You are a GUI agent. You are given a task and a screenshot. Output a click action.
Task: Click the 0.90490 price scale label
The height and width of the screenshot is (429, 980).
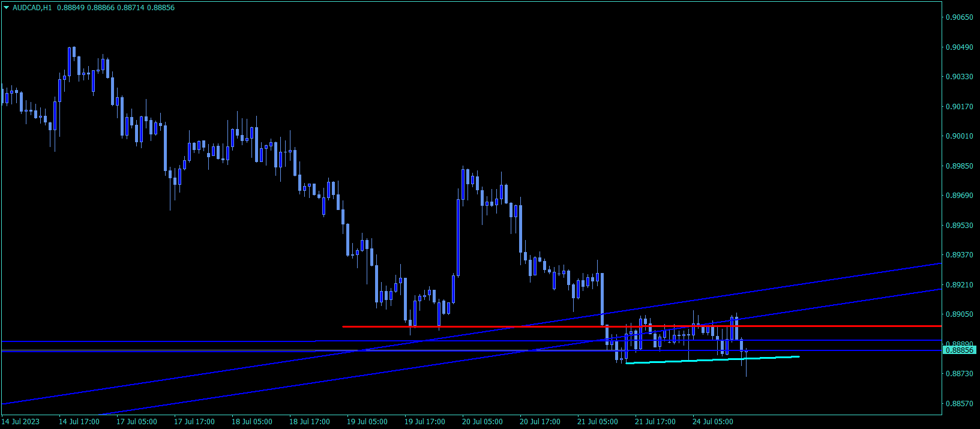click(x=960, y=47)
